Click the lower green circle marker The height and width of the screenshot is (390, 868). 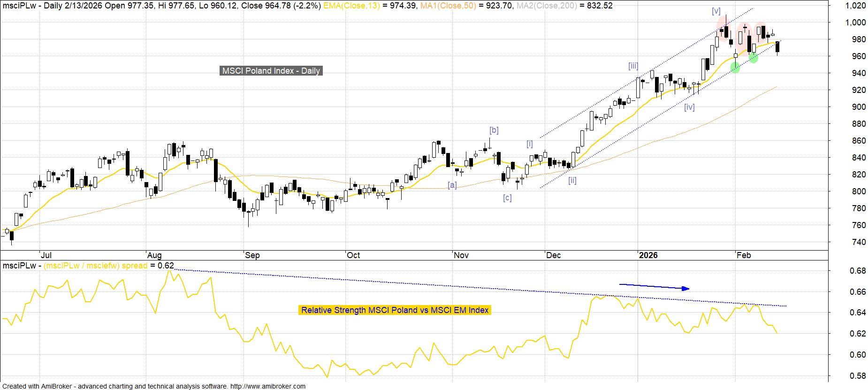coord(735,68)
